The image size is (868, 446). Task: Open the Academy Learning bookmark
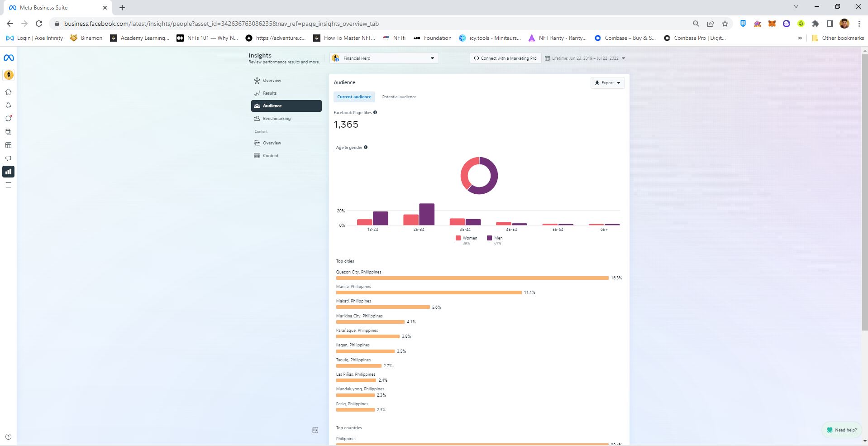coord(140,38)
